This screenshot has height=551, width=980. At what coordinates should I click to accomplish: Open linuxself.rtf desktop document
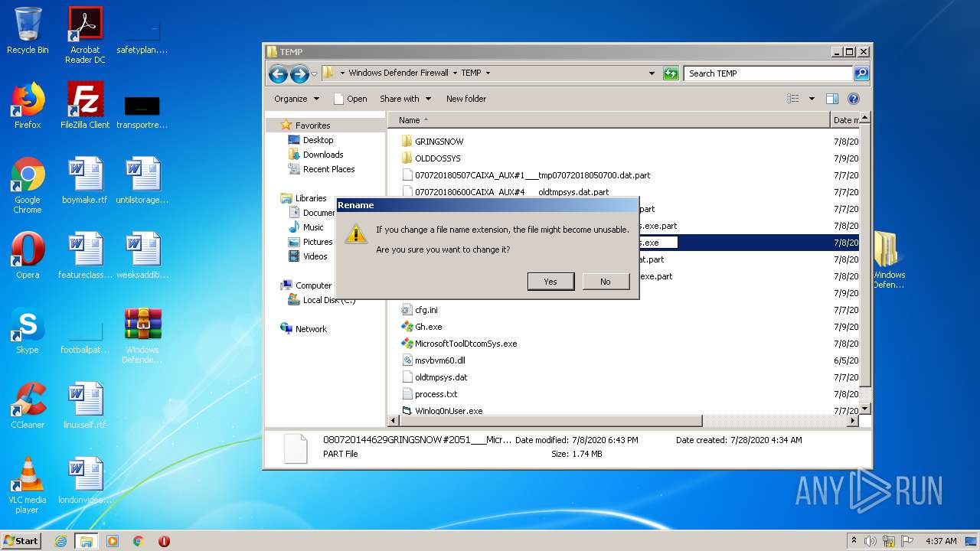[85, 406]
